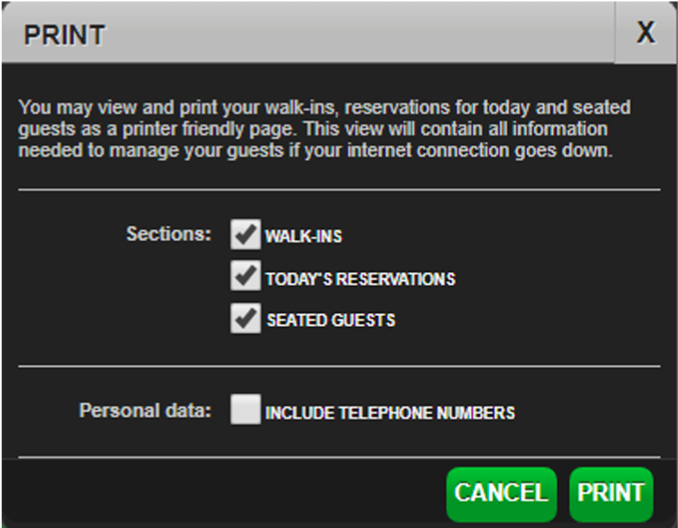Click the empty footer area left of CANCEL

click(220, 493)
